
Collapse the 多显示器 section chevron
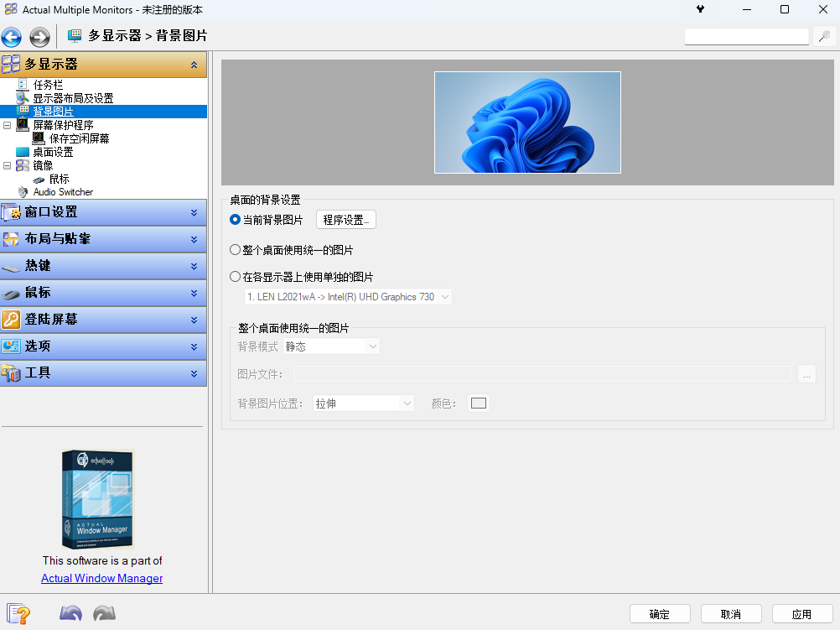(x=194, y=65)
